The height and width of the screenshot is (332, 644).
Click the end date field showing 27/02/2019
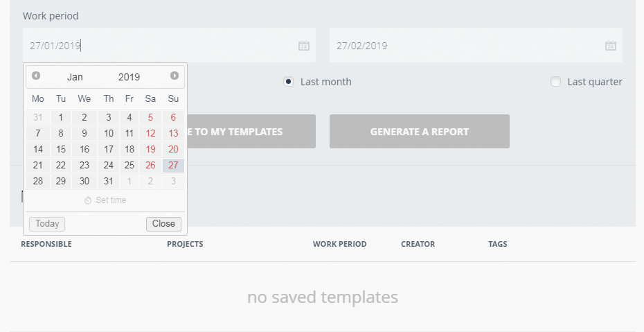(x=476, y=45)
